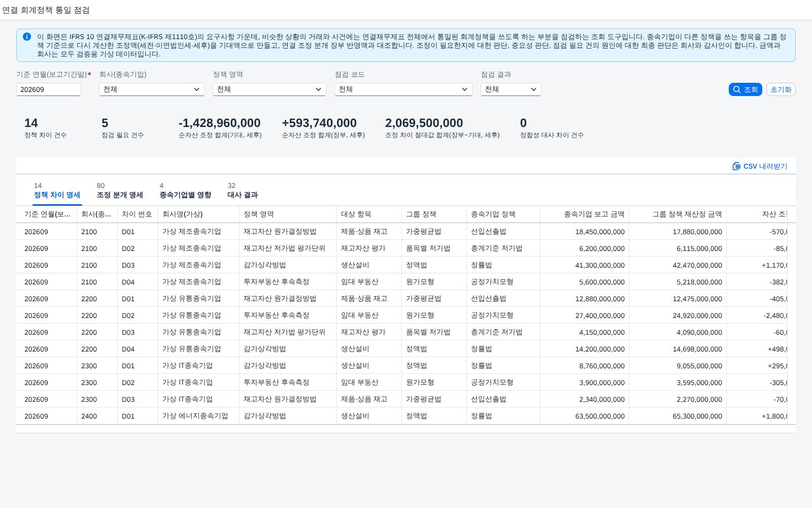This screenshot has height=508, width=812.
Task: Click the CSV download icon
Action: click(x=736, y=166)
